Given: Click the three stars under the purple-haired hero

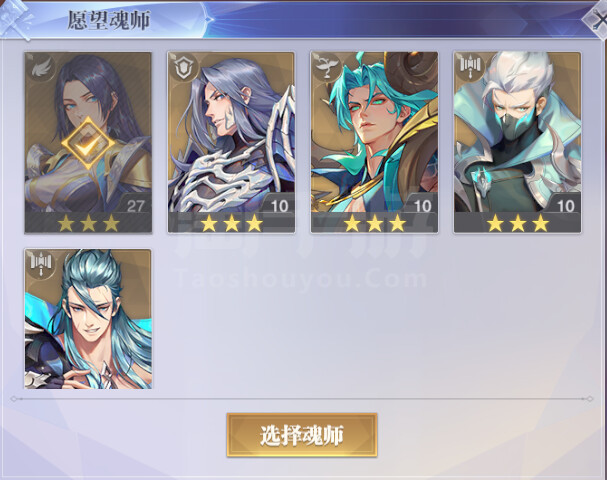Looking at the screenshot, I should (231, 223).
